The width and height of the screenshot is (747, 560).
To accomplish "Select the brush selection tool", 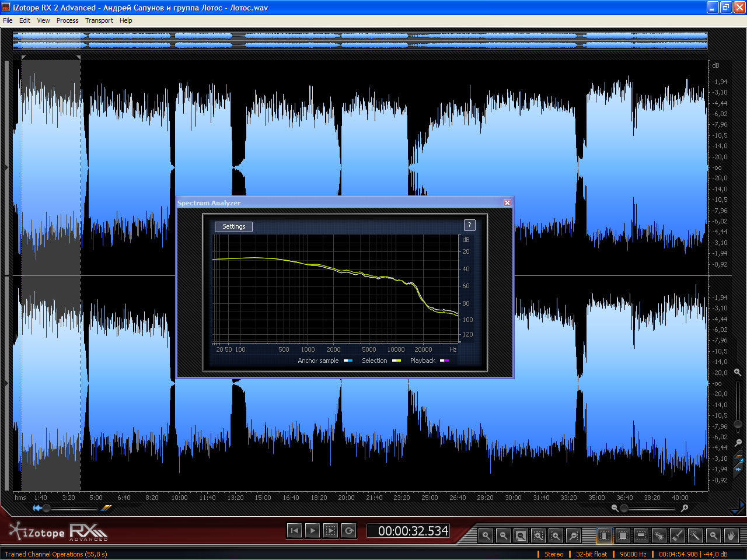I will click(677, 535).
